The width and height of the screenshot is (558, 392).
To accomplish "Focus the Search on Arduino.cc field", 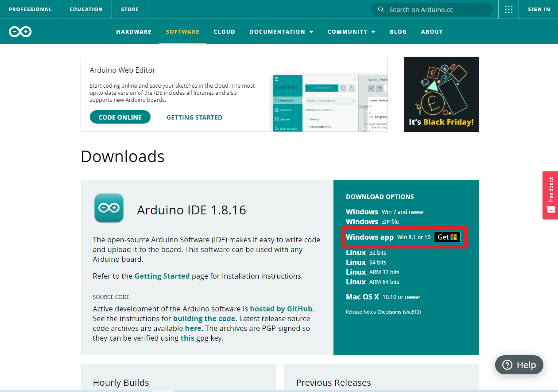I will [x=432, y=9].
